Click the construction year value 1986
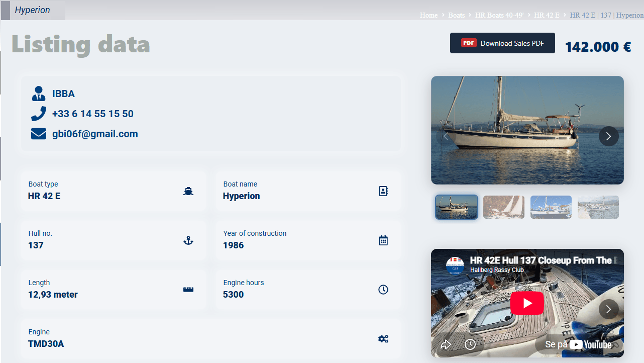Viewport: 644px width, 363px height. [x=234, y=245]
